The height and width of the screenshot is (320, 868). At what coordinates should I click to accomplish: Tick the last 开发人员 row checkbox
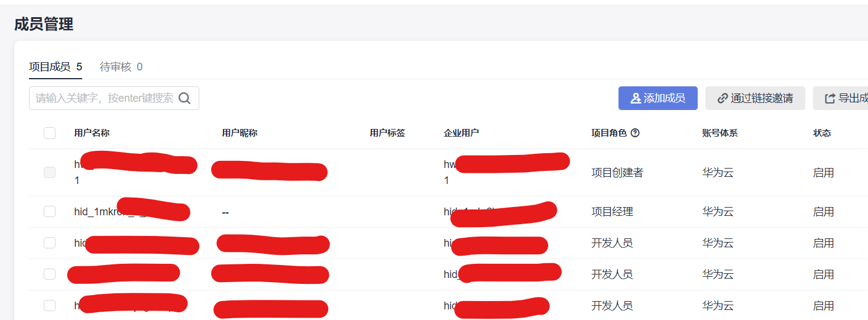50,306
